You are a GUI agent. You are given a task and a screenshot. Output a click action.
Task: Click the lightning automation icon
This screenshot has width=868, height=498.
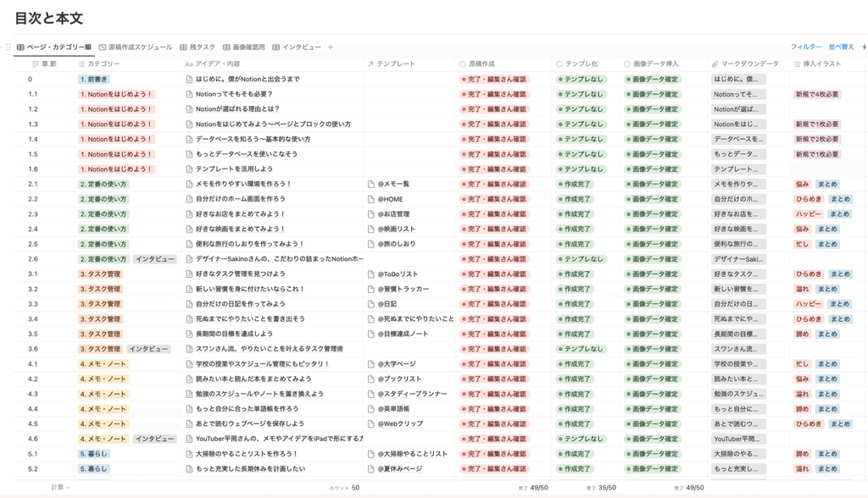click(864, 47)
